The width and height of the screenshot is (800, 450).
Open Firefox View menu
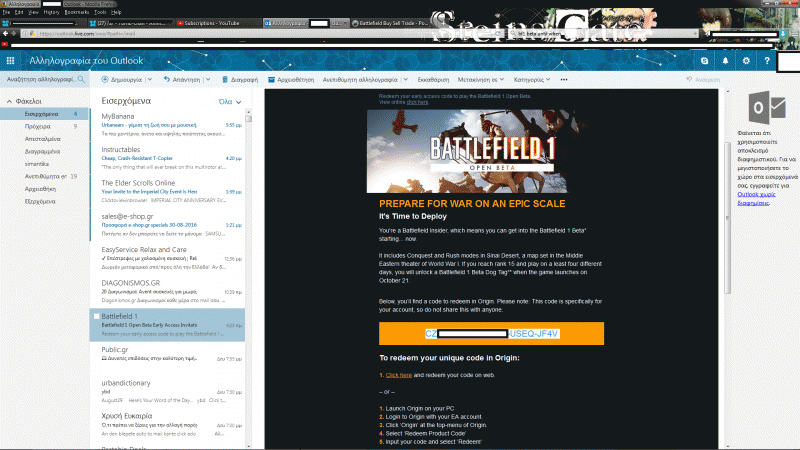pyautogui.click(x=33, y=12)
